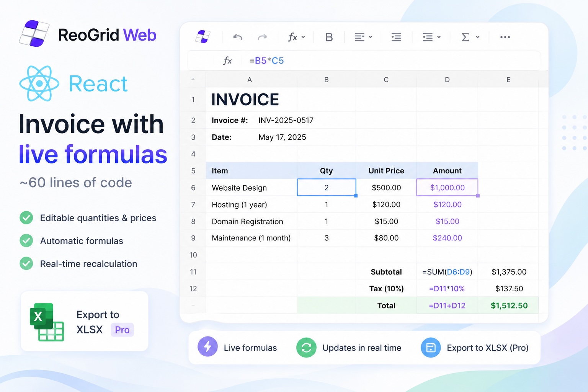Click the checkmark beside Real-time recalculation
The height and width of the screenshot is (392, 588).
pos(26,264)
